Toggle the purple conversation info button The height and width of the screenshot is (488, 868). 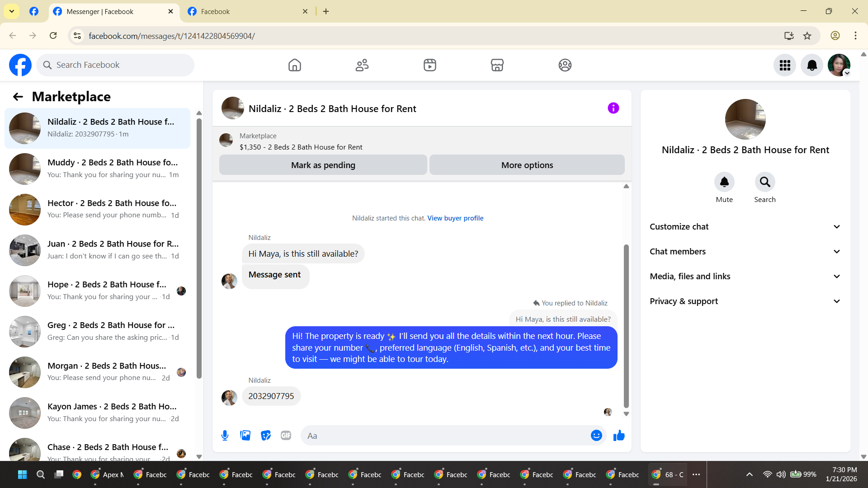[x=613, y=108]
